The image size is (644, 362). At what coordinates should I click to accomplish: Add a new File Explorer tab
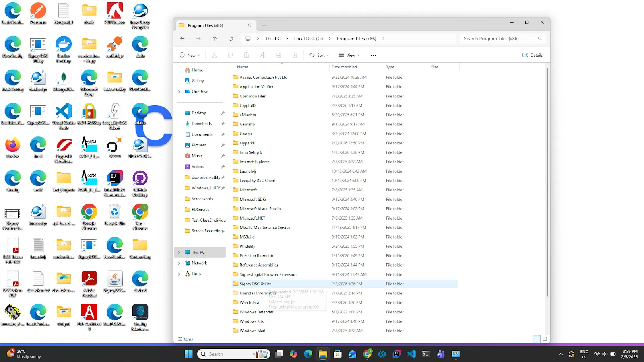(264, 25)
